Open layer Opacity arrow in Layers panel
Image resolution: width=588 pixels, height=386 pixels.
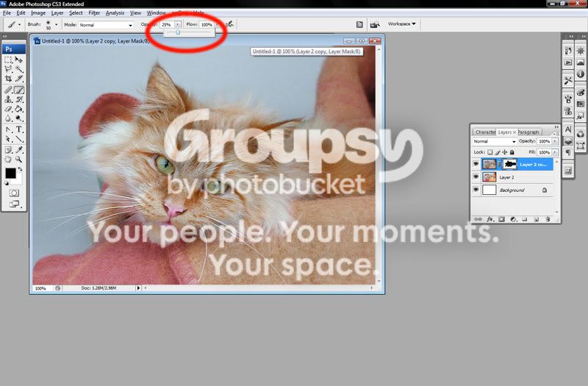[x=555, y=141]
